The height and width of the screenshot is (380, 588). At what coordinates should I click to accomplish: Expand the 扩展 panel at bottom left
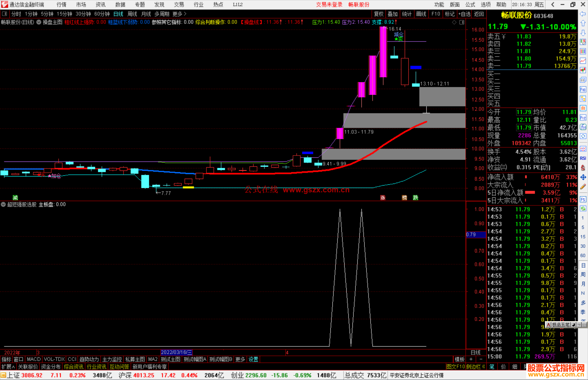(8, 367)
